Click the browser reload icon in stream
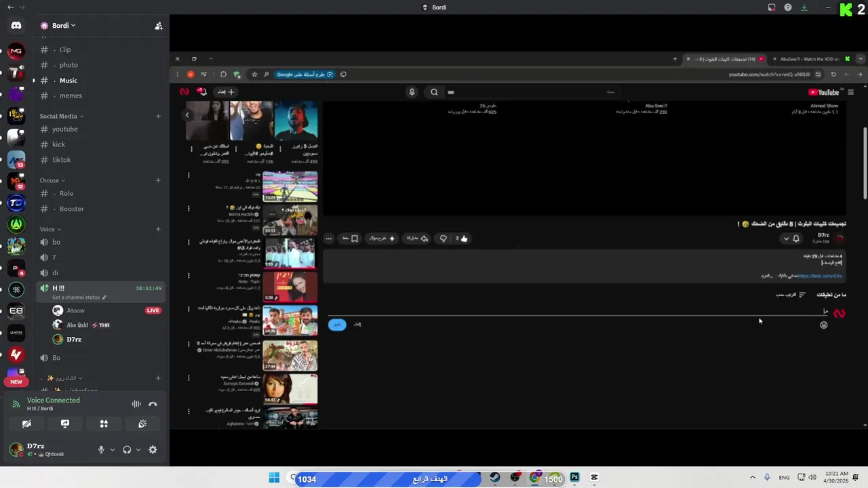The height and width of the screenshot is (488, 868). coord(833,75)
